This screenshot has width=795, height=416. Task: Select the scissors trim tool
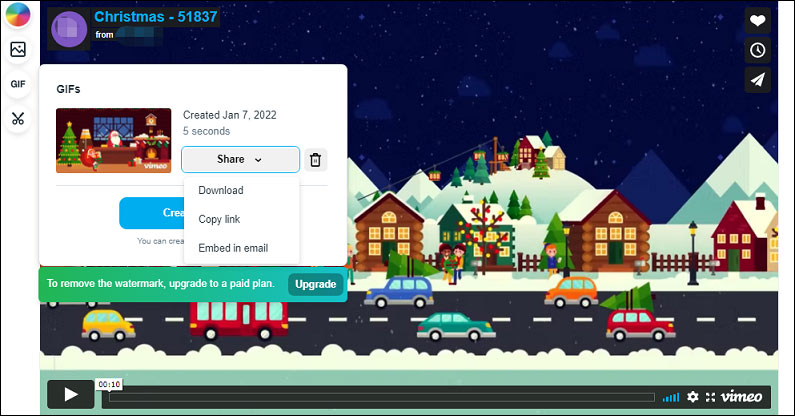click(x=18, y=119)
